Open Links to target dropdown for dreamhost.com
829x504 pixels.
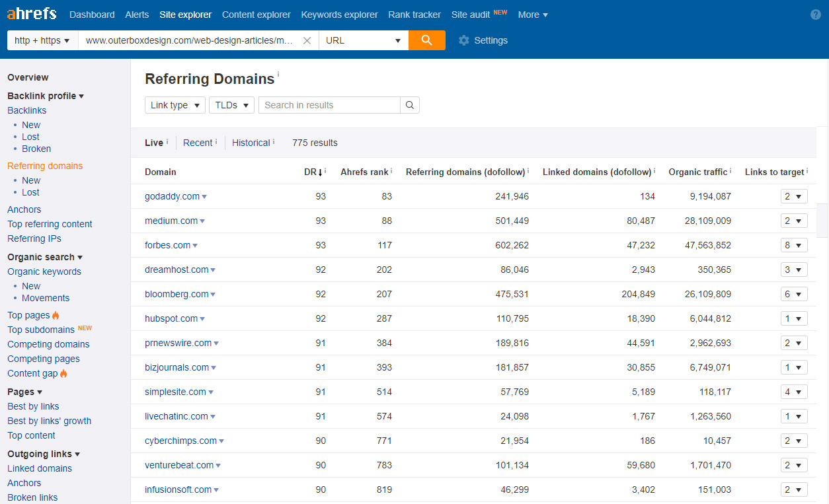tap(794, 270)
